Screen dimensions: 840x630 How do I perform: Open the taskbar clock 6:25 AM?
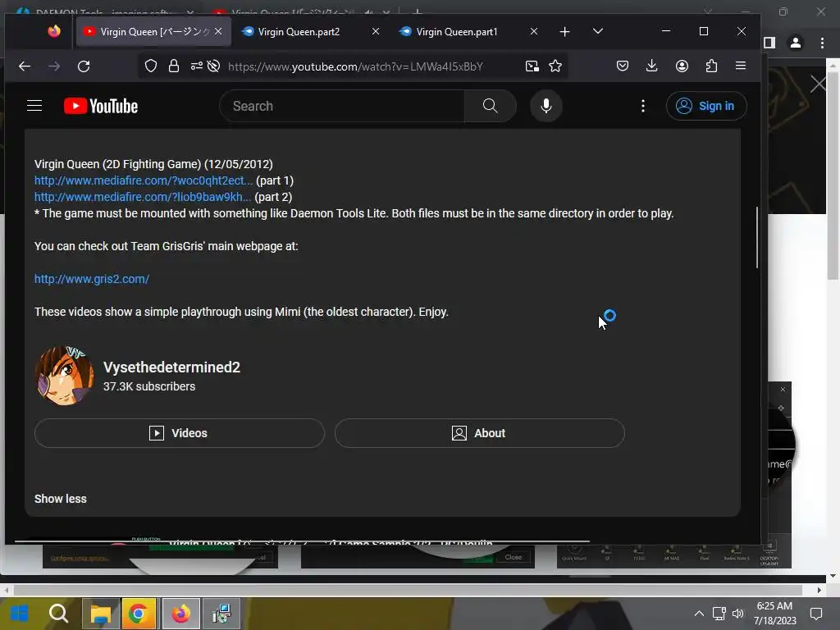(x=774, y=614)
